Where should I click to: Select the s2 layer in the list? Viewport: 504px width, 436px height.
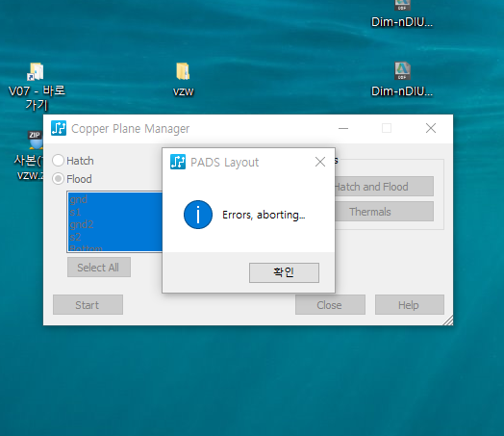115,237
